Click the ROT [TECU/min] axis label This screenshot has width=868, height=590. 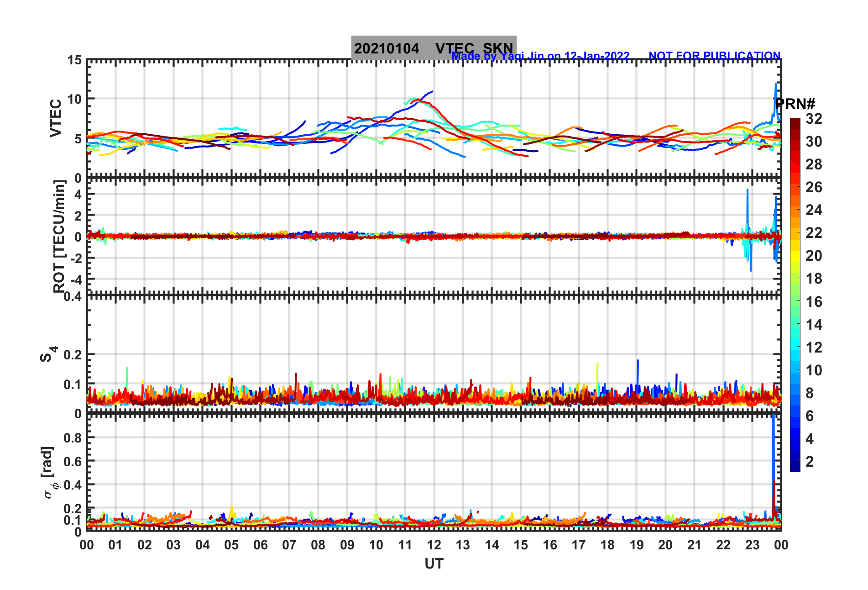point(59,236)
